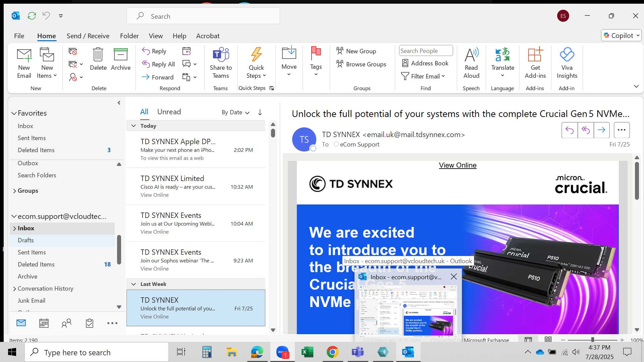Click the zoom in plus button
Screen dimensions: 644x362
pyautogui.click(x=622, y=340)
